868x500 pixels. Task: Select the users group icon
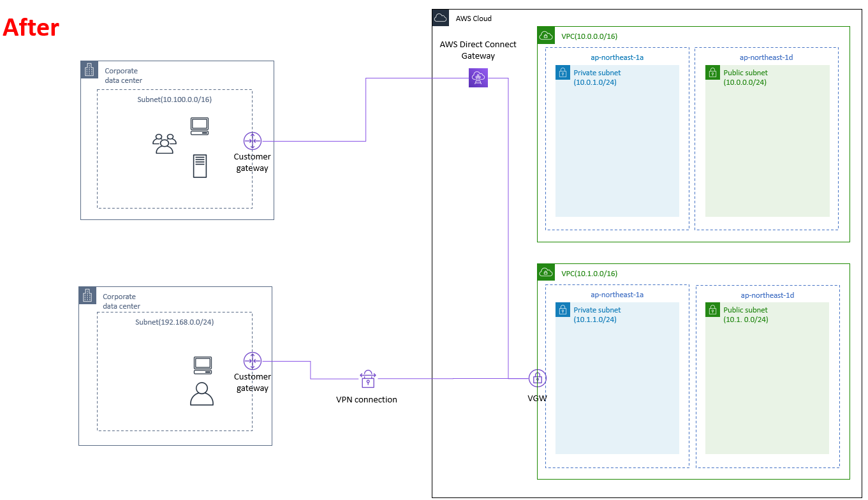165,143
